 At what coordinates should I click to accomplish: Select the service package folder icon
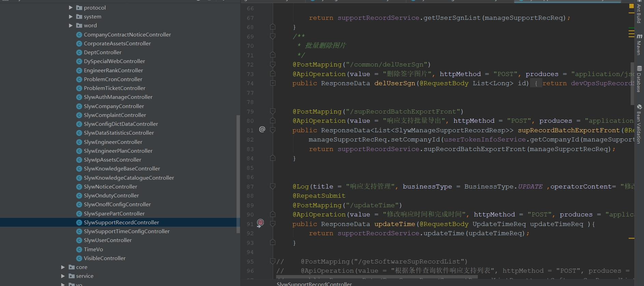[x=72, y=276]
